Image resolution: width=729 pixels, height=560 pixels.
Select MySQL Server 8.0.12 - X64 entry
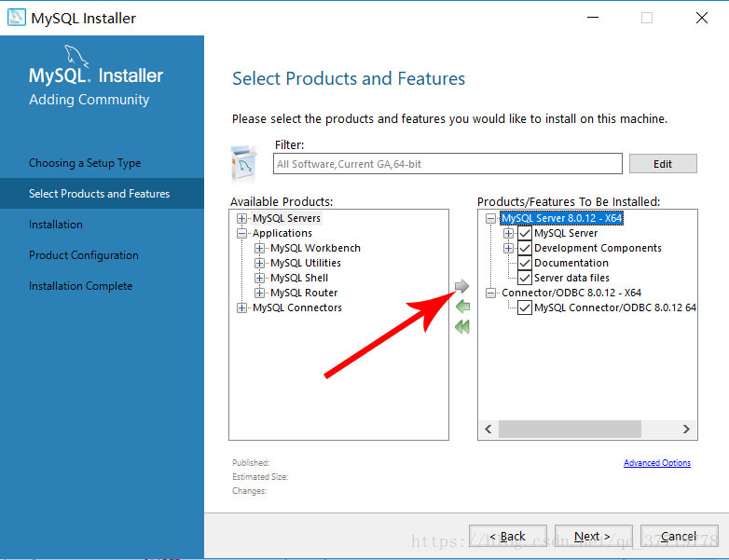point(561,218)
